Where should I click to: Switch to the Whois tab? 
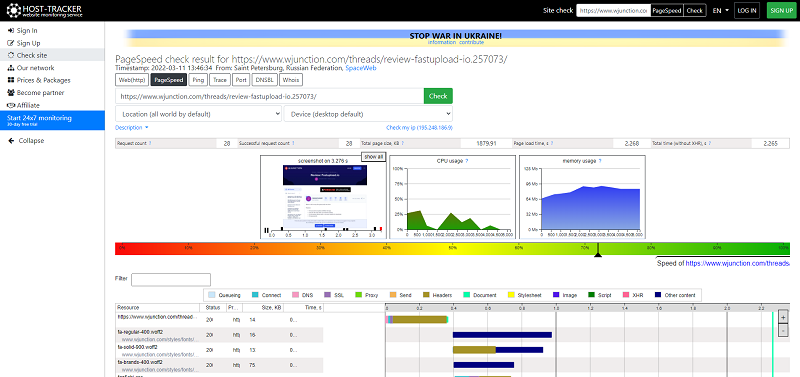click(290, 80)
